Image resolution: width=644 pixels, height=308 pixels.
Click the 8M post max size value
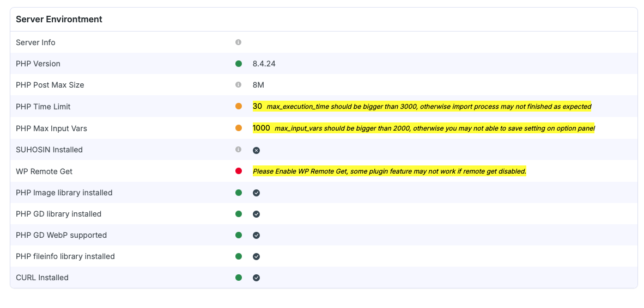tap(258, 85)
